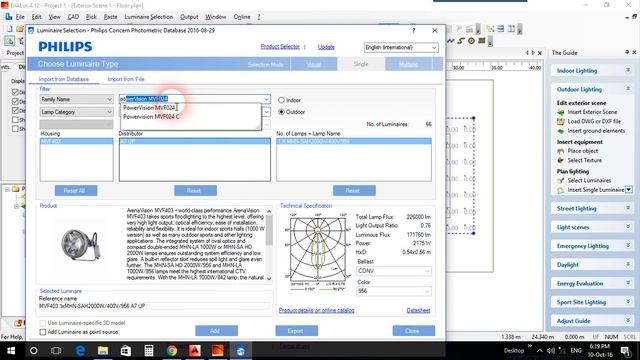Click the Insert ground elements icon
The width and height of the screenshot is (640, 360).
tap(561, 131)
